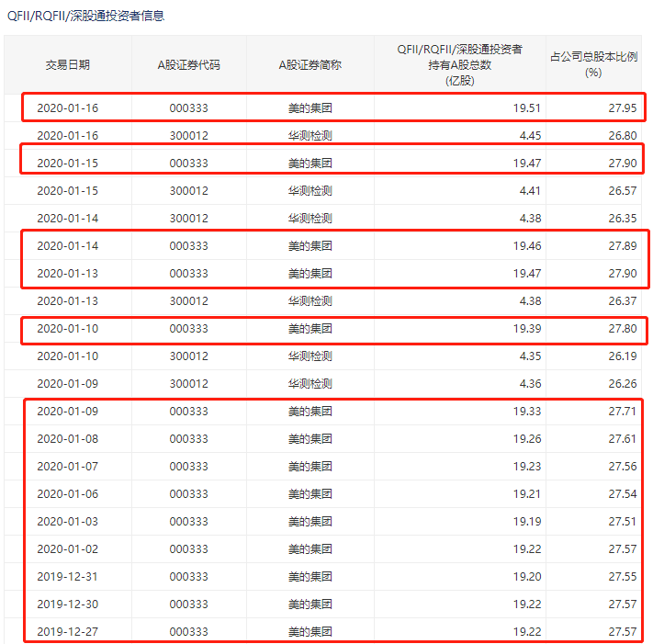Click percentage value 26.80

622,136
